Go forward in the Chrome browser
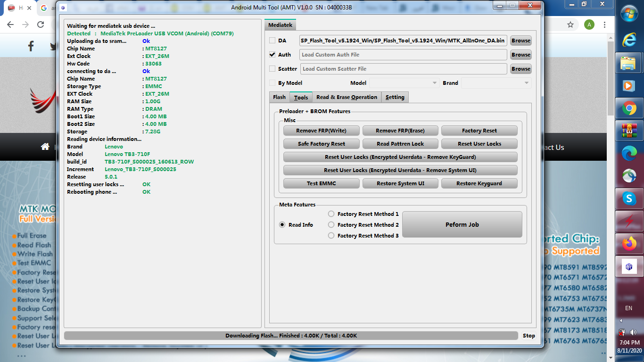 [x=25, y=25]
